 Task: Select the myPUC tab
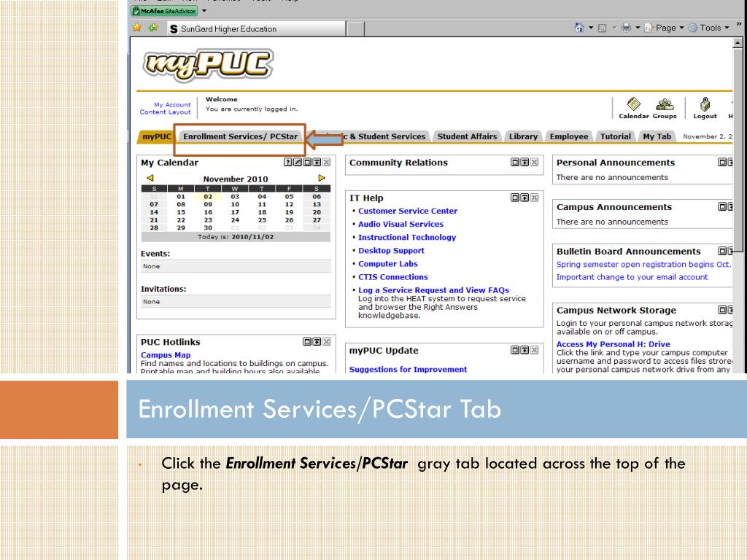[x=156, y=136]
